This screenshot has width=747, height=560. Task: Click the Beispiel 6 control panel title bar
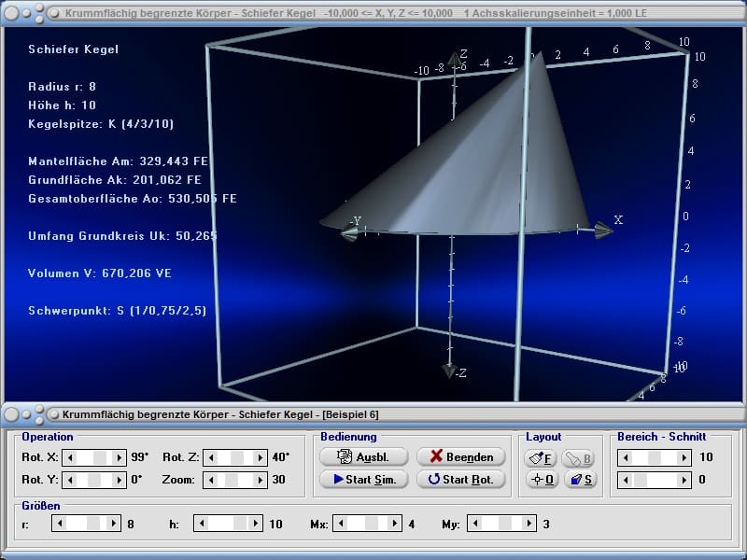[x=373, y=414]
